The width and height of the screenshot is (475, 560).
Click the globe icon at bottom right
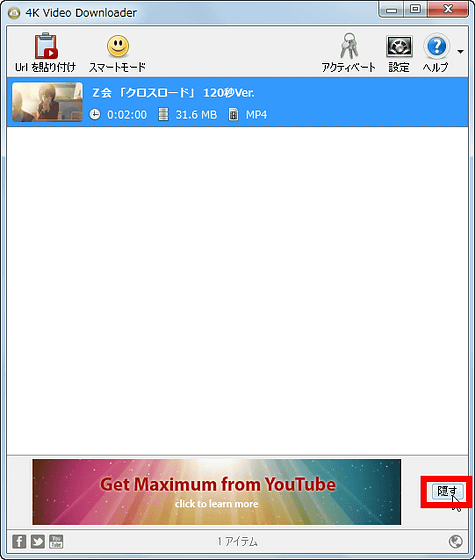tap(455, 541)
